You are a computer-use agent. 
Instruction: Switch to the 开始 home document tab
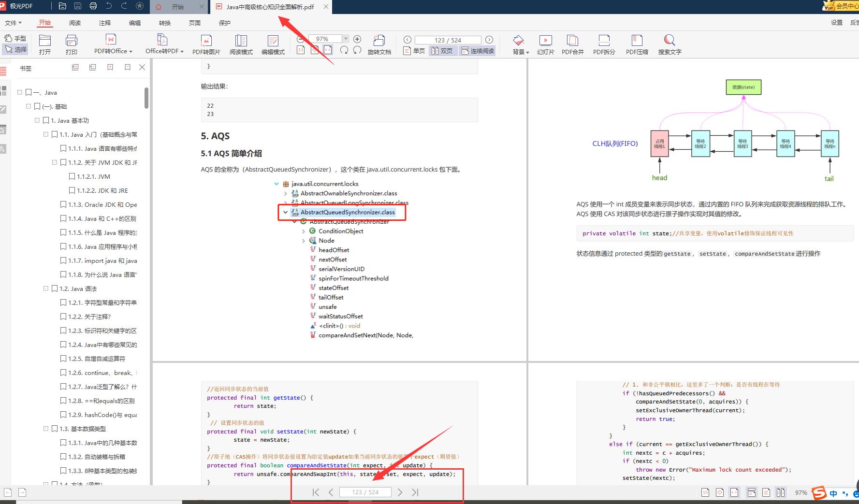pyautogui.click(x=178, y=7)
